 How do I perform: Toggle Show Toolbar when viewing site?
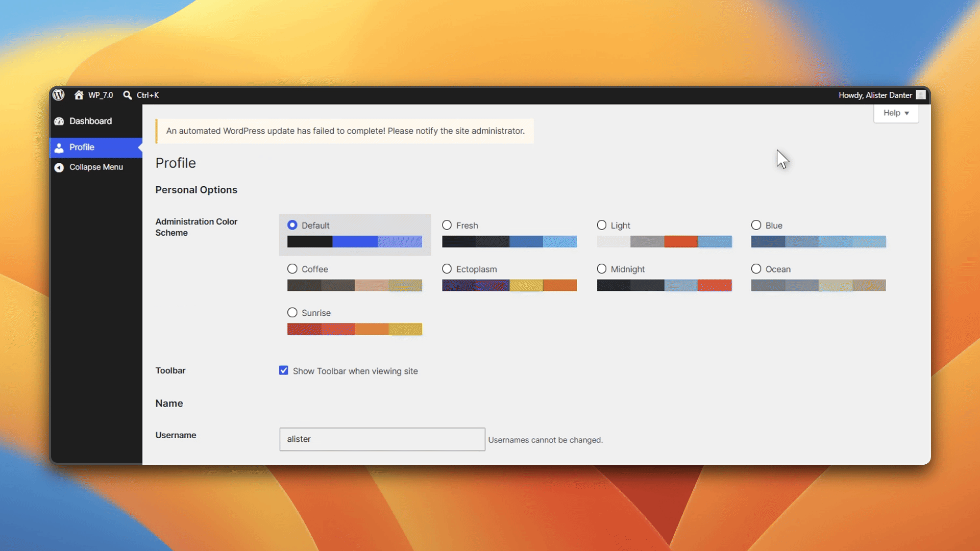pyautogui.click(x=284, y=370)
